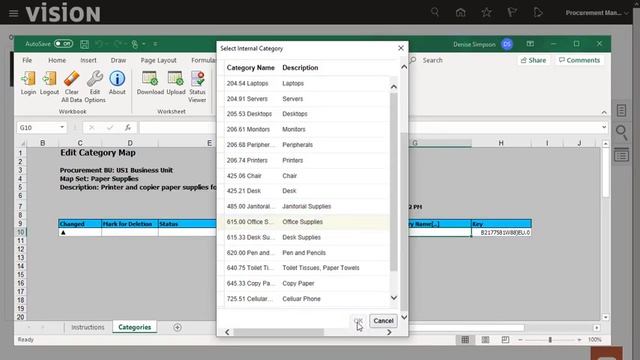Screen dimensions: 640x360
Task: Click the right side panel document icon
Action: tap(621, 110)
